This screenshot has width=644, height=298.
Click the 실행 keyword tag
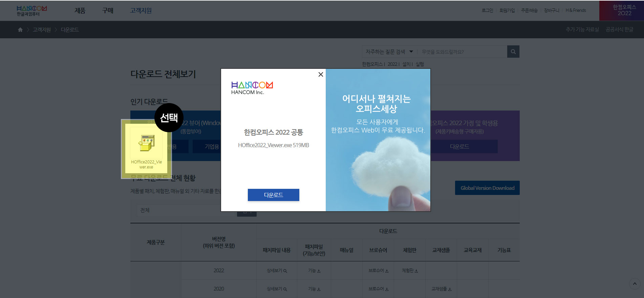point(420,64)
